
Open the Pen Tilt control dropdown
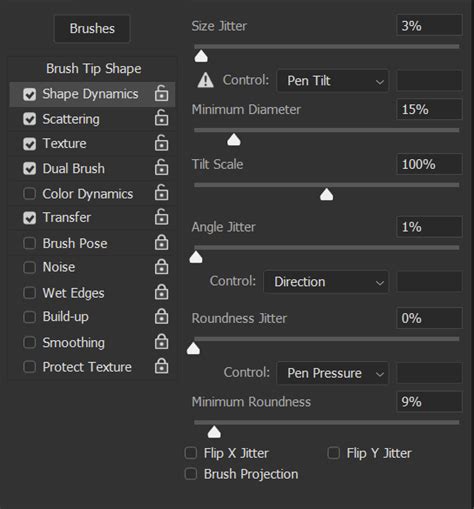333,81
